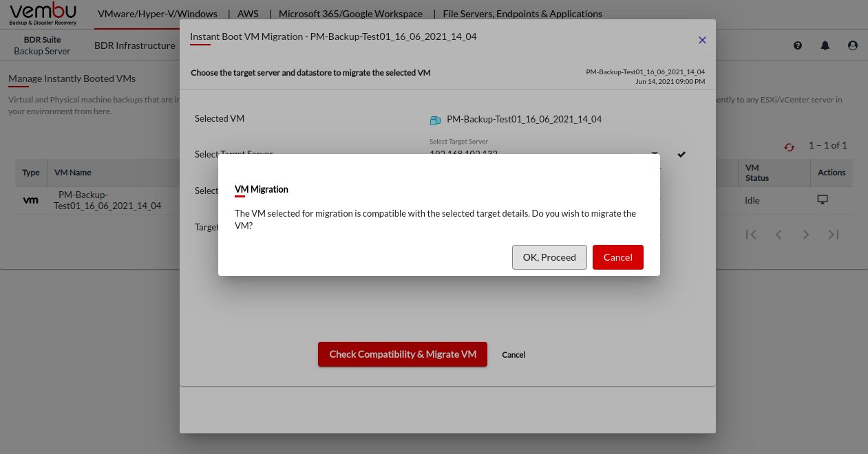Go to the last page of results

834,235
